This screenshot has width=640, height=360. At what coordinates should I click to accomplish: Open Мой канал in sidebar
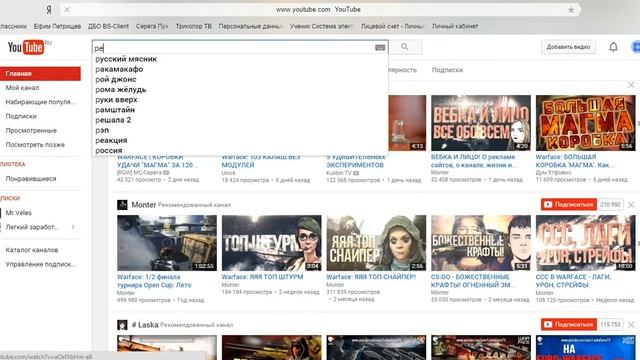click(x=22, y=88)
